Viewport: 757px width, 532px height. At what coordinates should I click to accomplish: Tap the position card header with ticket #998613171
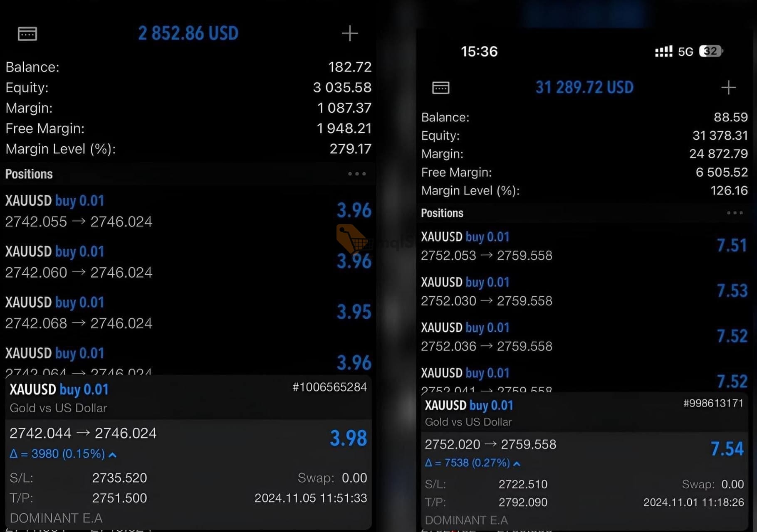[582, 413]
